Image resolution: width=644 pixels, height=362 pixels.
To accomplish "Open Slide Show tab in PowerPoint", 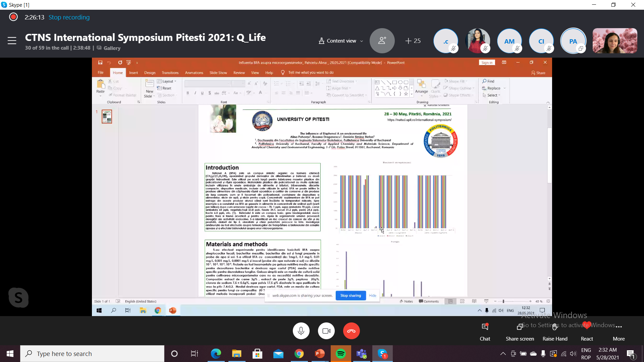I will [218, 73].
